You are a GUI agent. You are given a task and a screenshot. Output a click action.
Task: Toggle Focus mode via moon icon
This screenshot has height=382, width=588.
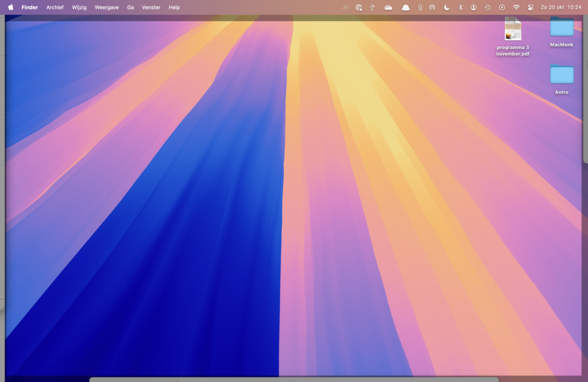tap(447, 7)
